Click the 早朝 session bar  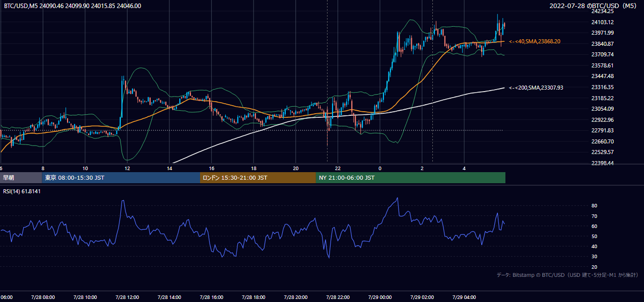pyautogui.click(x=21, y=178)
